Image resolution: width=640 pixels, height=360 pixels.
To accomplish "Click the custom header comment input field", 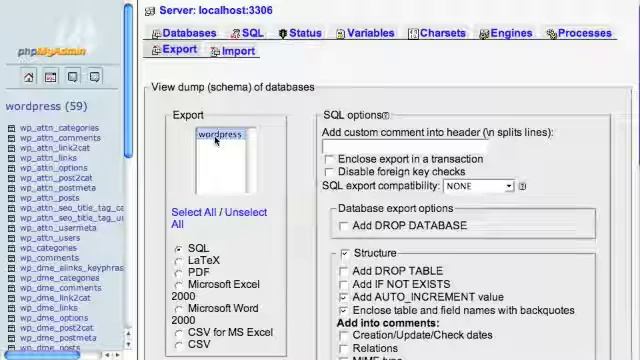I will point(405,146).
